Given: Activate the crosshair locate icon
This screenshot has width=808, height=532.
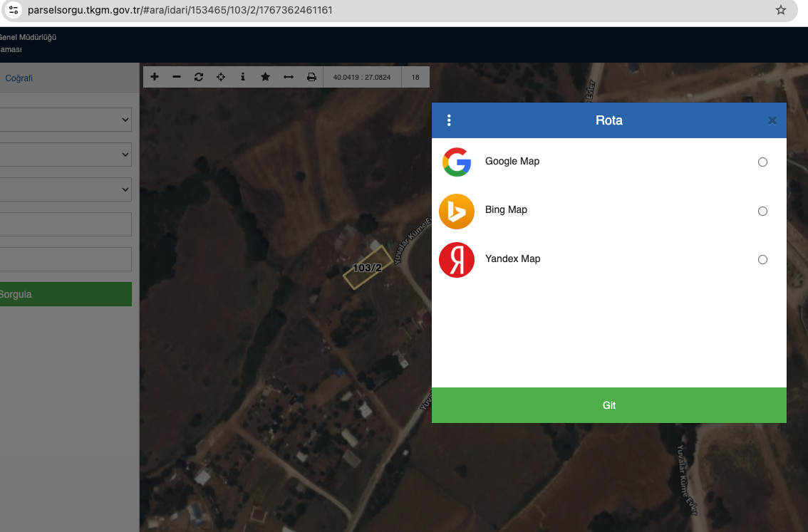Looking at the screenshot, I should 221,77.
